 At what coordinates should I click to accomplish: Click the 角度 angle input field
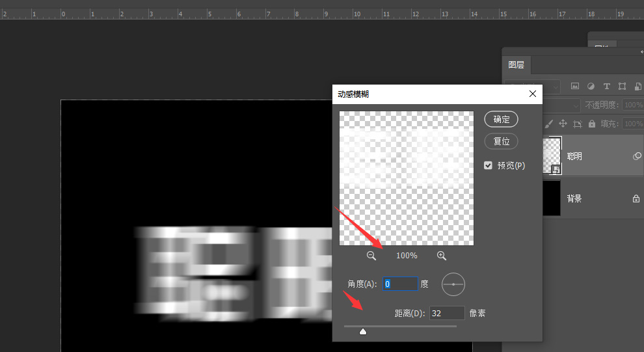click(400, 284)
